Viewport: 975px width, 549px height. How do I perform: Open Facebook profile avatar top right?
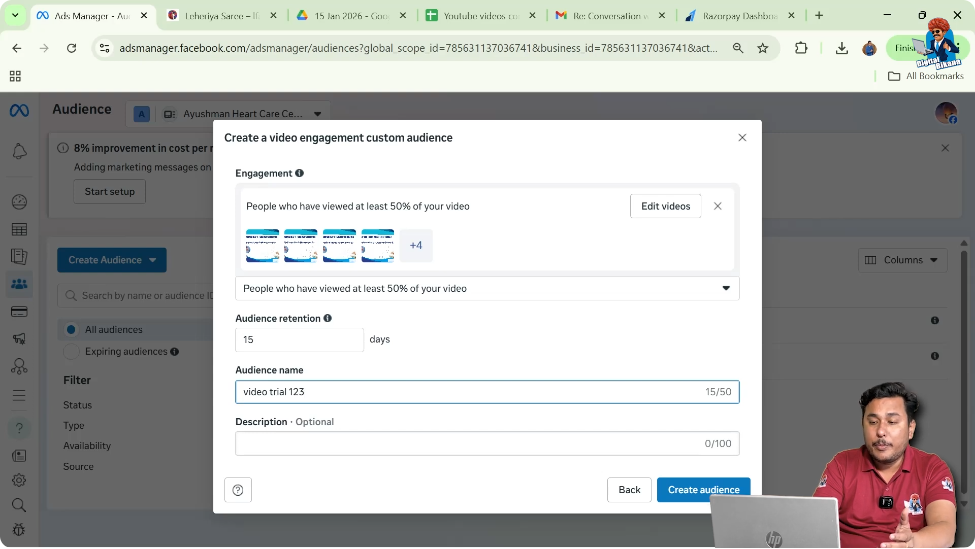[x=946, y=113]
